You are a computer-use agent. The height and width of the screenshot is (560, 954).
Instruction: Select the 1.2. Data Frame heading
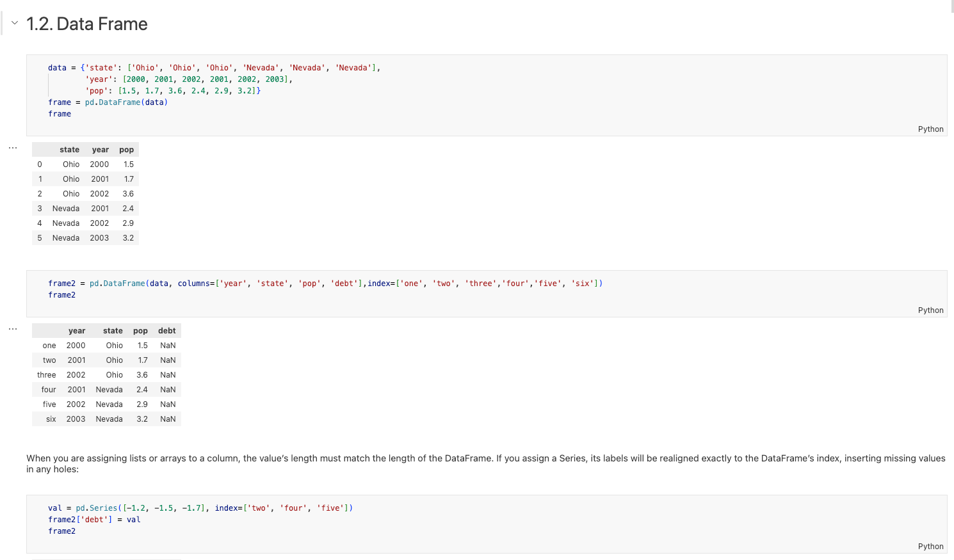point(87,24)
